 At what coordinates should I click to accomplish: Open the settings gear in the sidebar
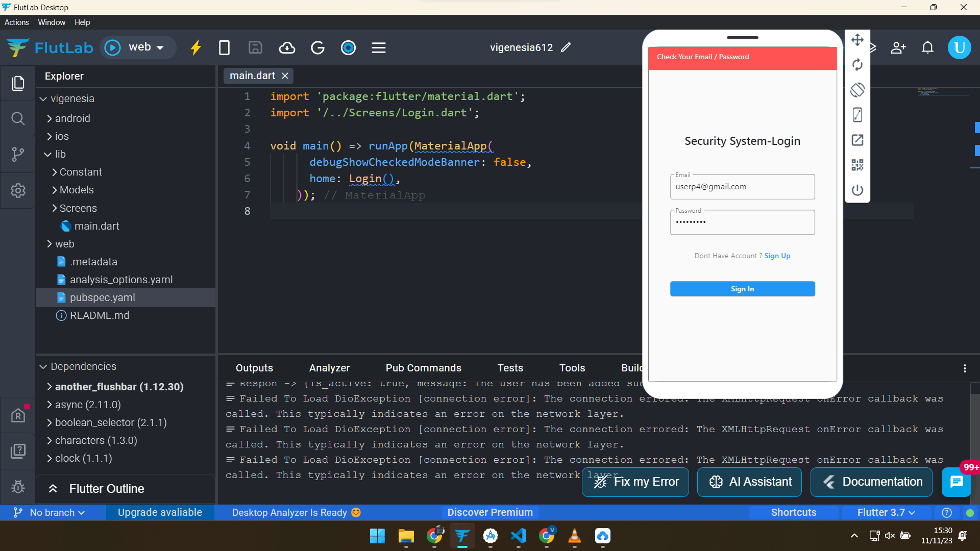(x=18, y=190)
